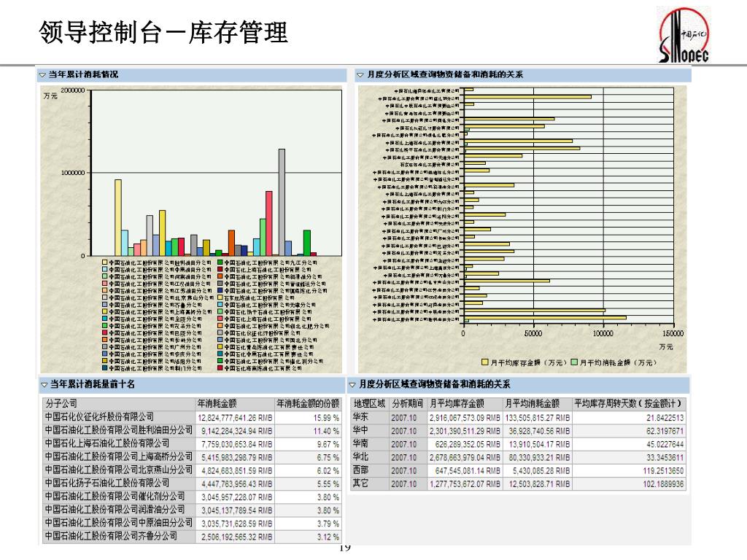Click the tallest gray bar in consumption chart
Viewport: 747px width, 560px height.
tap(282, 203)
